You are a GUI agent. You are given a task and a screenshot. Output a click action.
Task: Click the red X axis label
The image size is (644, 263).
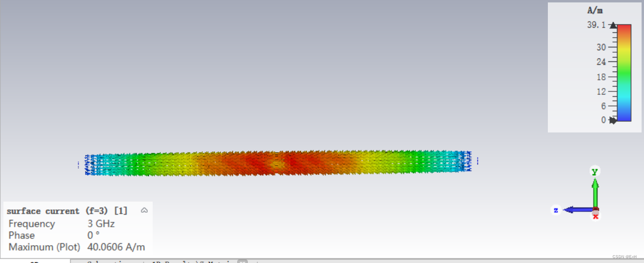pyautogui.click(x=596, y=217)
